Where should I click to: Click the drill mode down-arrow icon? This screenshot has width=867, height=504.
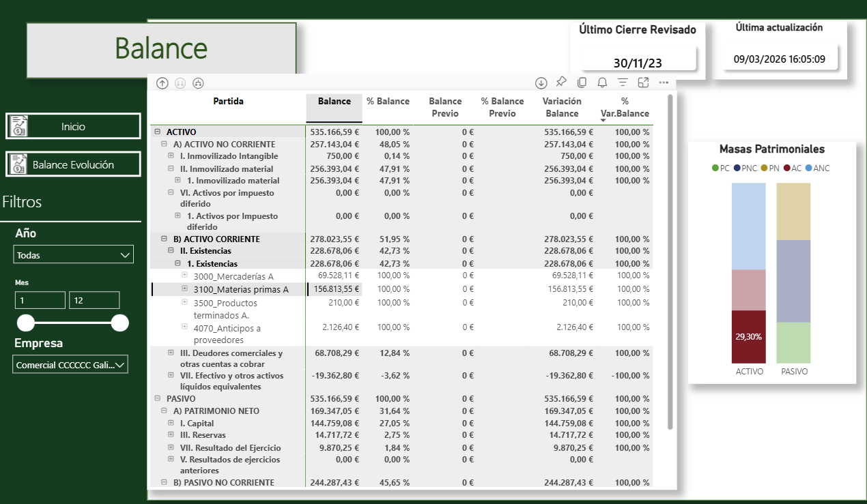[x=541, y=83]
